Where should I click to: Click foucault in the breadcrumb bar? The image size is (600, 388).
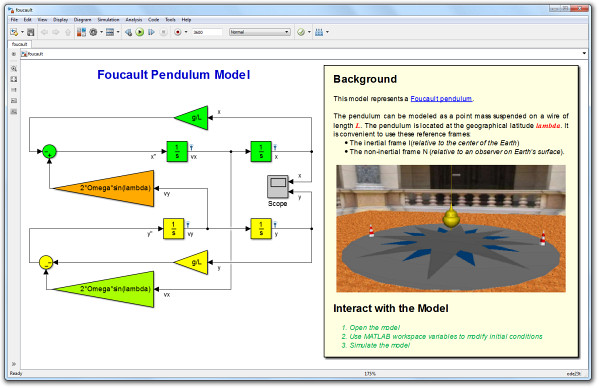pyautogui.click(x=35, y=54)
